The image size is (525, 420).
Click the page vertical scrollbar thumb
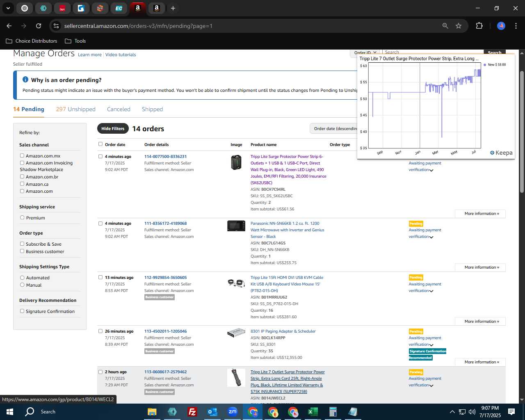pyautogui.click(x=522, y=131)
